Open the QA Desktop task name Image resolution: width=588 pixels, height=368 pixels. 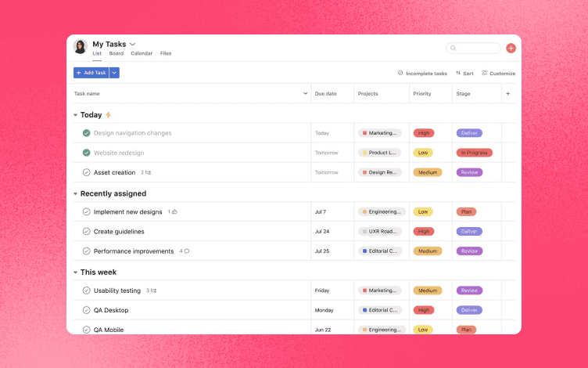pos(111,310)
